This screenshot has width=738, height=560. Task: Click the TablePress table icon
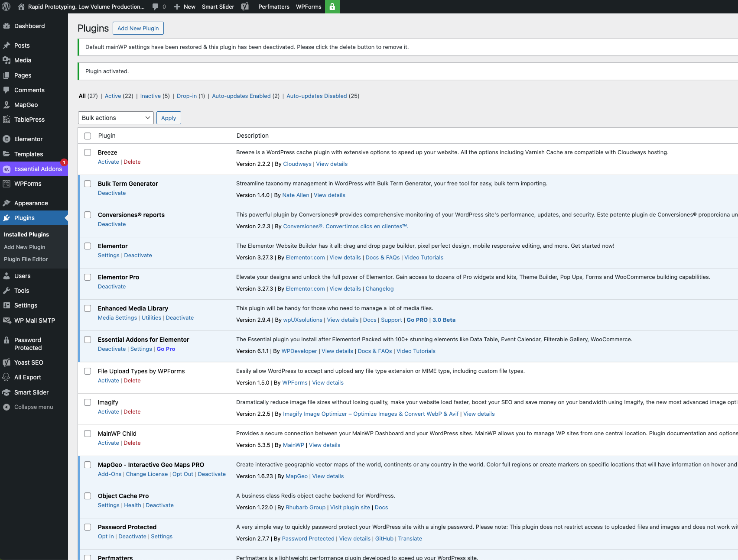coord(7,120)
